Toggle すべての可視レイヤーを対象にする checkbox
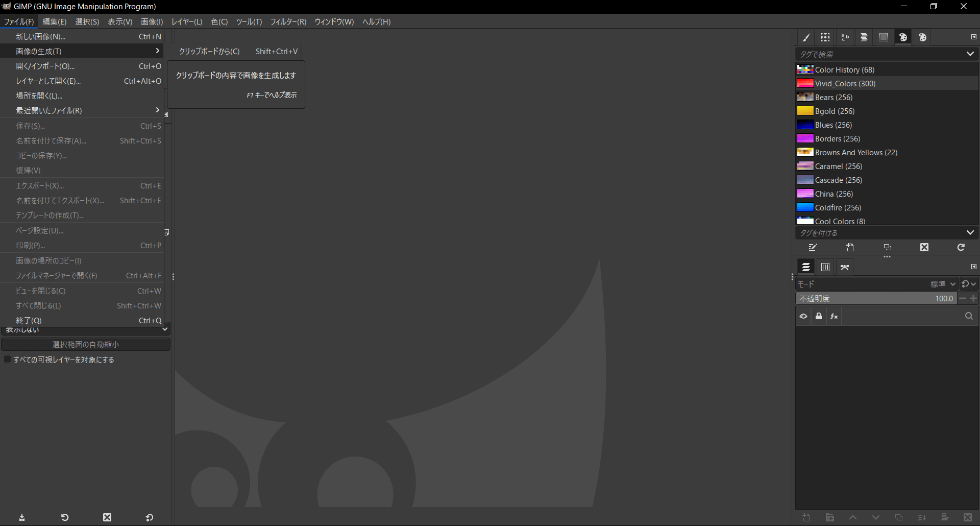980x526 pixels. pos(7,360)
